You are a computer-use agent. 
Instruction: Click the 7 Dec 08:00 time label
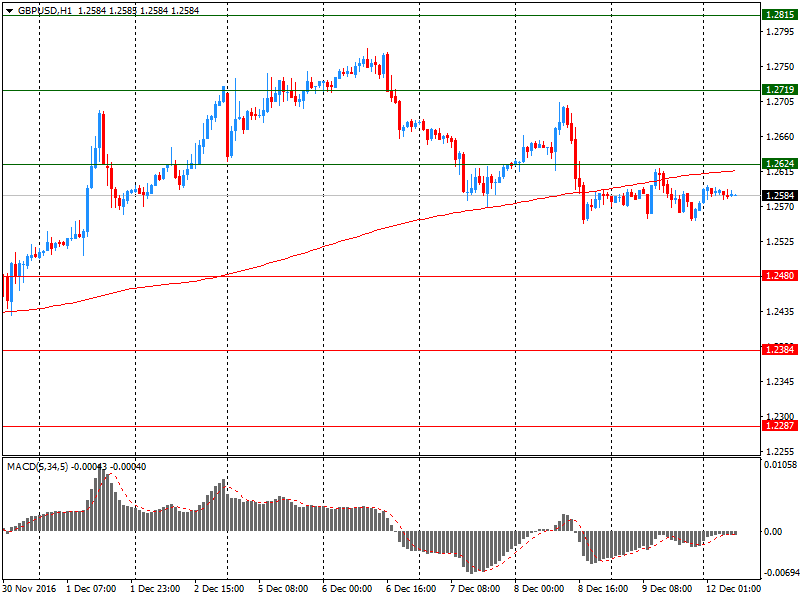tap(475, 589)
